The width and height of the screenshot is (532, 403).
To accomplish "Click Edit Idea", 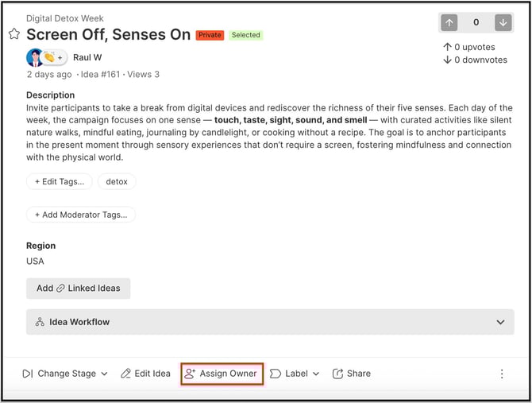I will click(x=145, y=374).
